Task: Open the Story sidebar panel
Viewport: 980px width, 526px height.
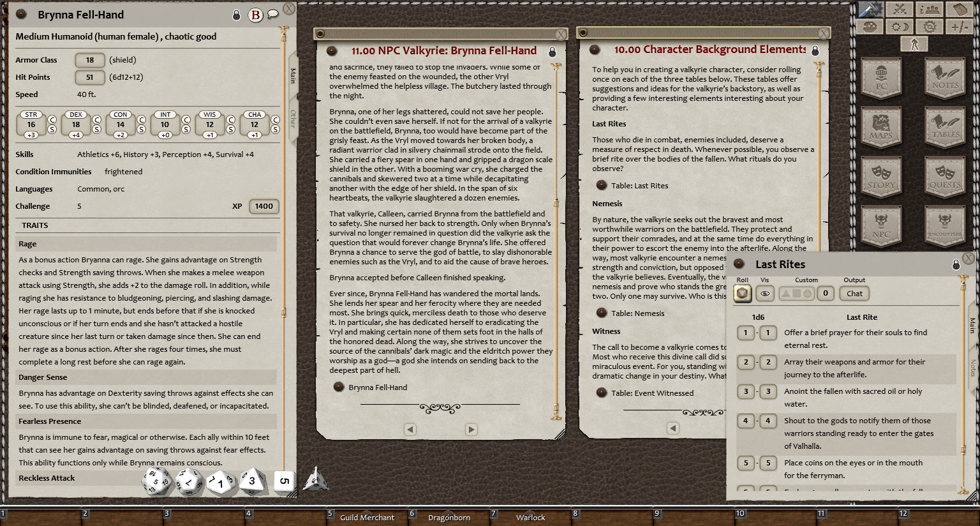Action: tap(881, 177)
